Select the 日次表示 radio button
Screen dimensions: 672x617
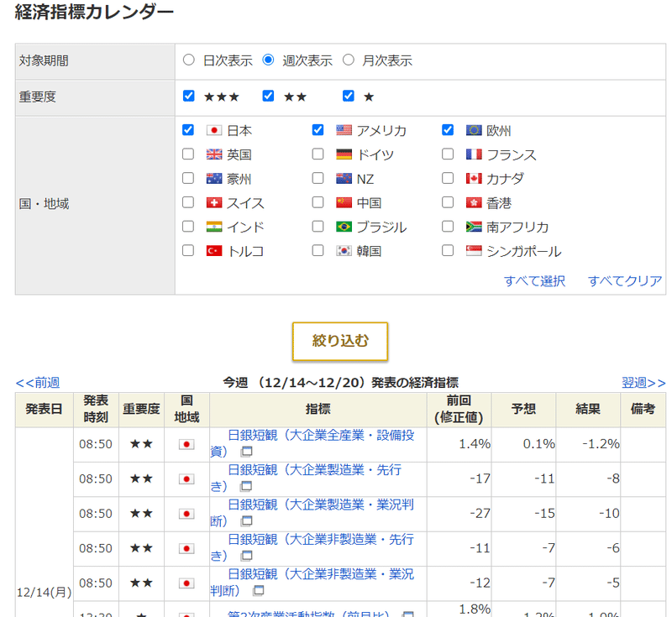pos(188,60)
